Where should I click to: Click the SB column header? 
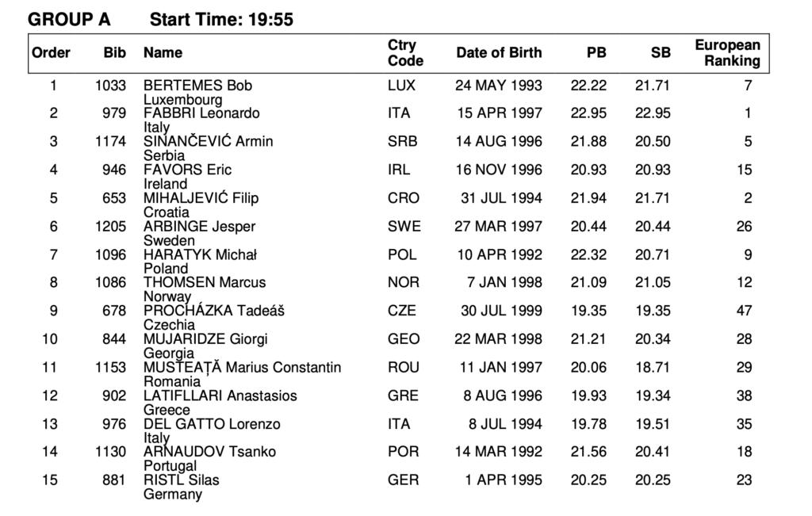coord(661,53)
